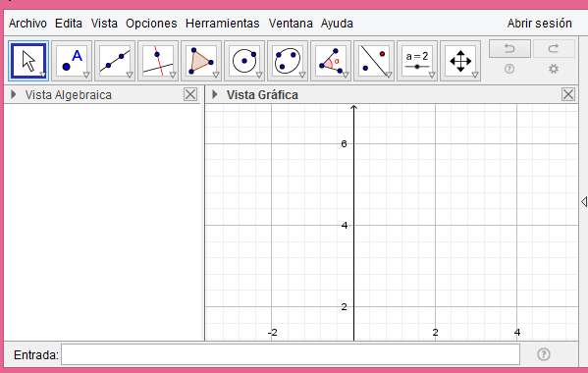The height and width of the screenshot is (373, 588).
Task: Click the Entrada input field
Action: (x=291, y=354)
